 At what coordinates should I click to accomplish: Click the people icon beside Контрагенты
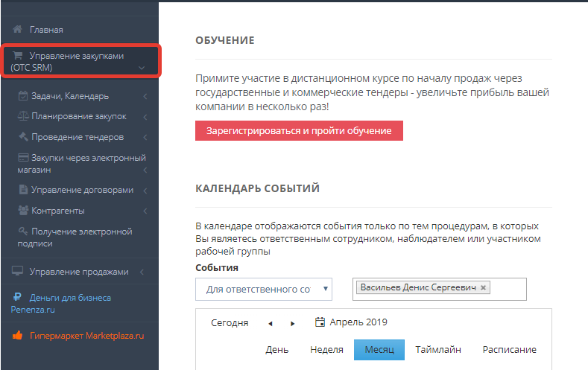[24, 211]
